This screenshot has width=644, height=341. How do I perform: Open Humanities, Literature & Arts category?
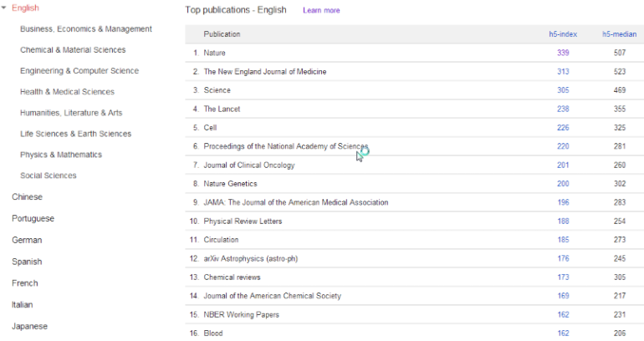71,113
